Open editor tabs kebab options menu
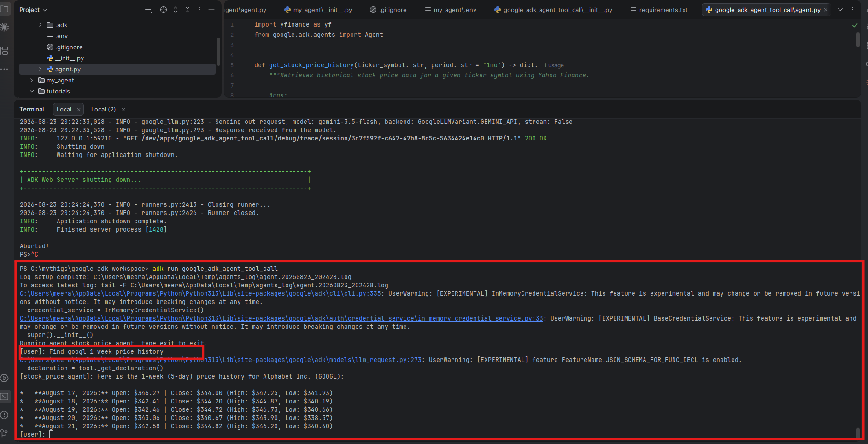This screenshot has height=444, width=868. (852, 10)
